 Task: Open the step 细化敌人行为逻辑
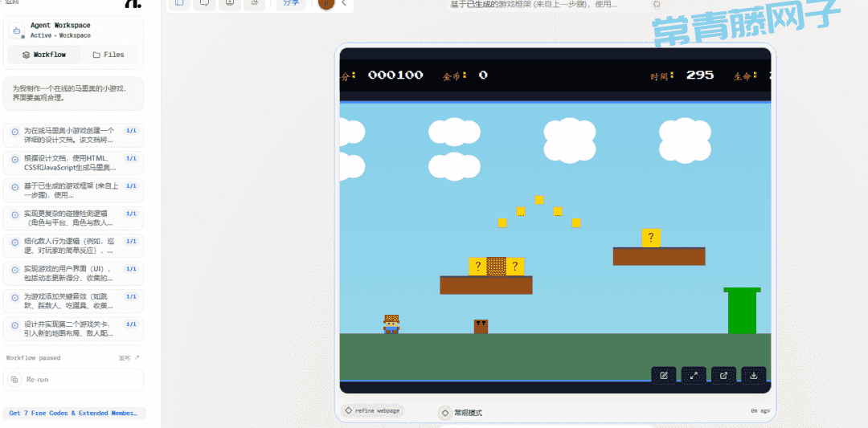click(x=73, y=246)
